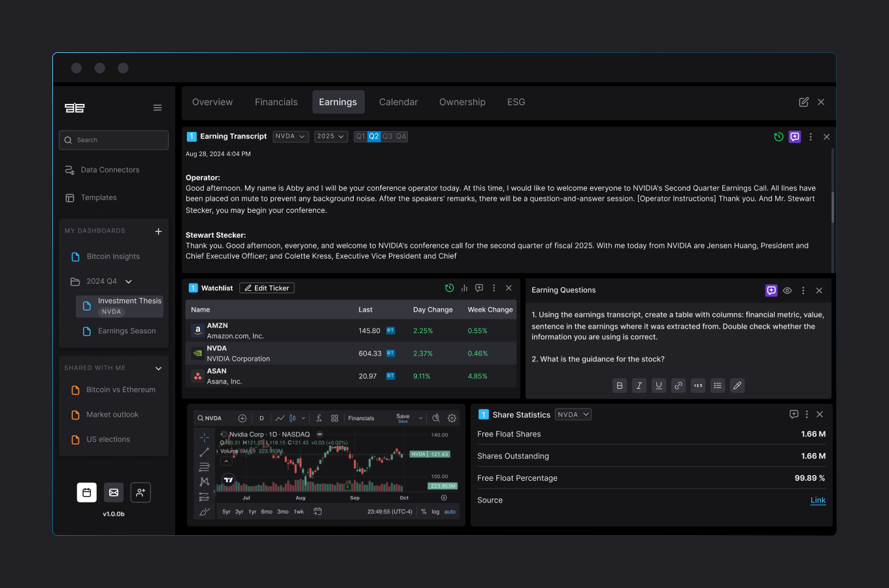Select the ASAN watchlist row
Viewport: 889px width, 588px height.
pyautogui.click(x=351, y=376)
